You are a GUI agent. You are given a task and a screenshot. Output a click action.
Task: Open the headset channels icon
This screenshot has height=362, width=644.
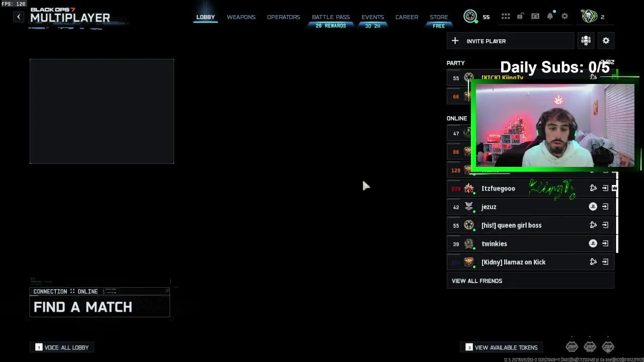pos(535,17)
